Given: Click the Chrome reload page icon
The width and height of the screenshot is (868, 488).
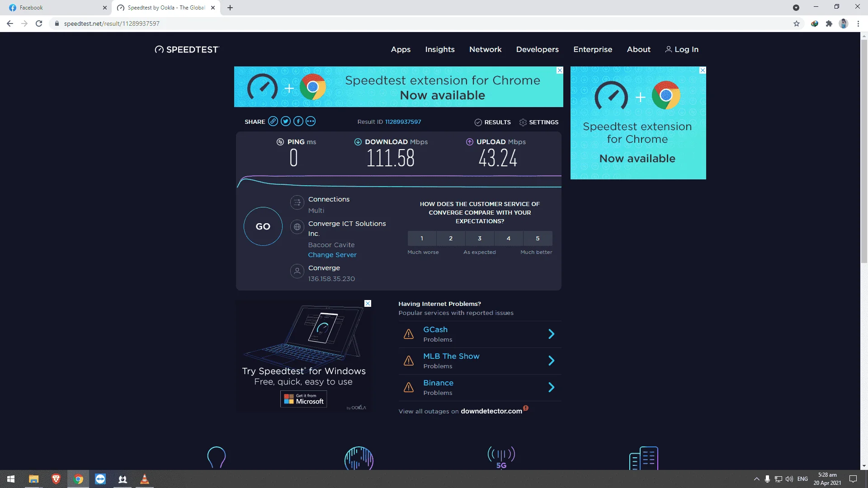Looking at the screenshot, I should [39, 23].
